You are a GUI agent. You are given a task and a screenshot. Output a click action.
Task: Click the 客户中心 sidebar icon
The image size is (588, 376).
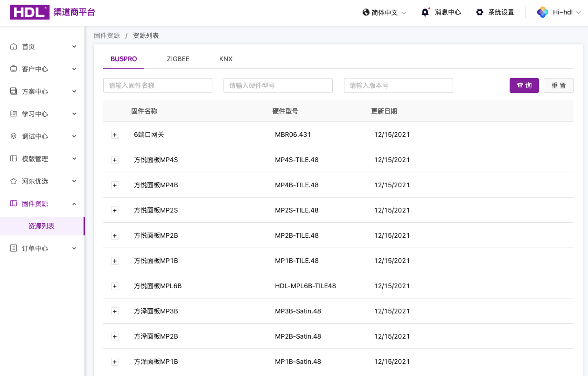click(14, 69)
